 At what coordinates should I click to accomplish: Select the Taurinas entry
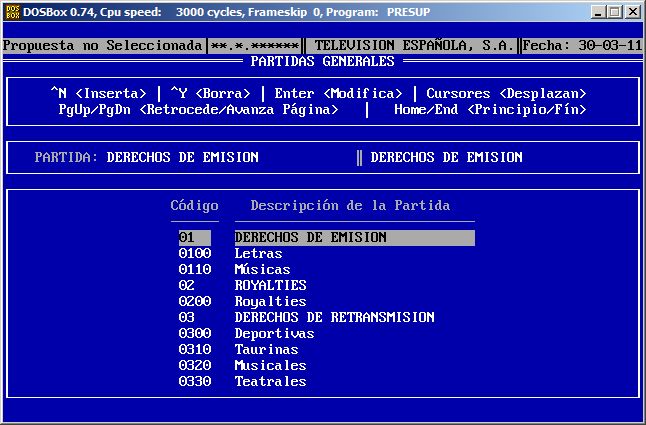click(266, 350)
